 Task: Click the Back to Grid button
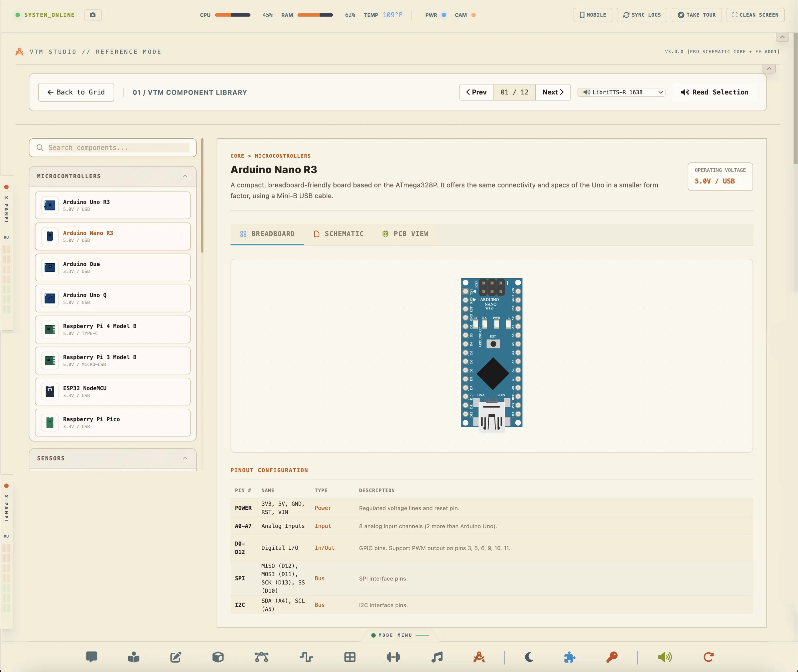pos(76,92)
